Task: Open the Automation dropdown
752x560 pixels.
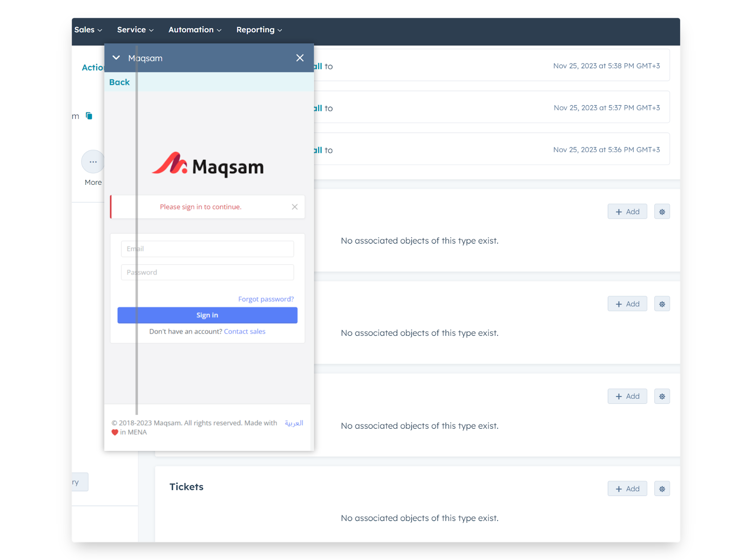Action: [x=195, y=30]
